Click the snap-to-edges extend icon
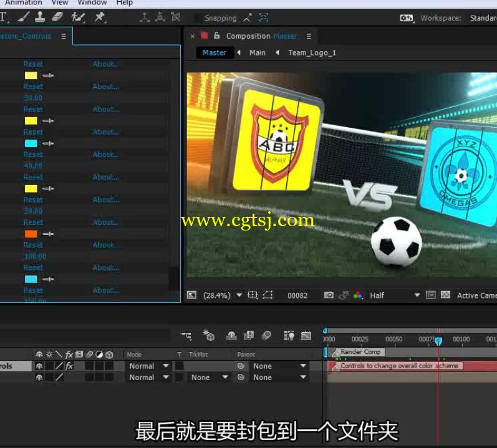The width and height of the screenshot is (497, 448). pos(248,17)
